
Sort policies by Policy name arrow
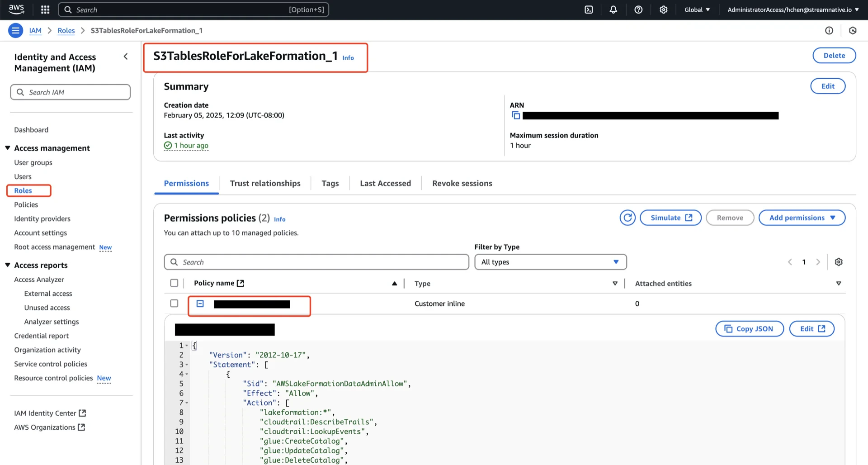click(x=395, y=284)
